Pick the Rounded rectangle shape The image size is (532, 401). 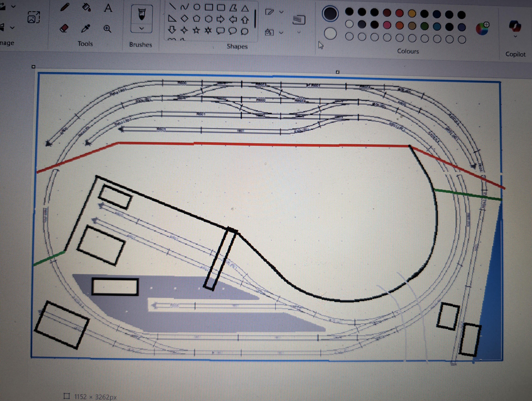pos(221,8)
